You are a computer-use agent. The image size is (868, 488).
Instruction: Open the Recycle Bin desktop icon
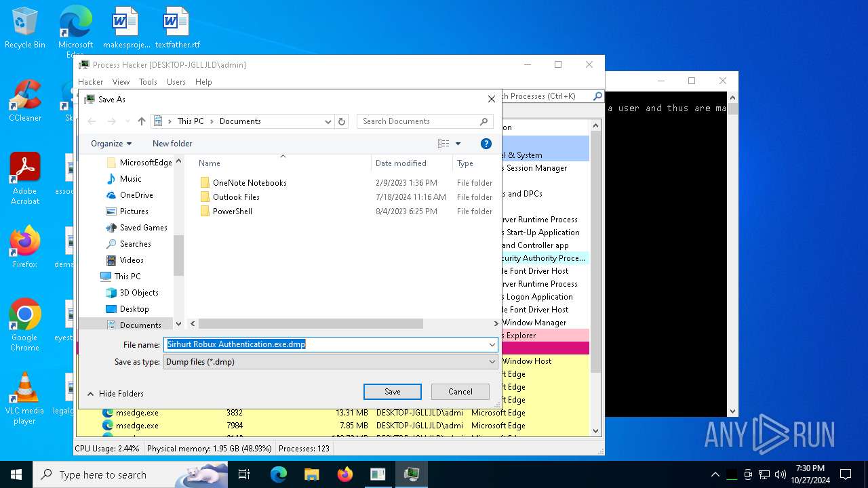(x=25, y=28)
